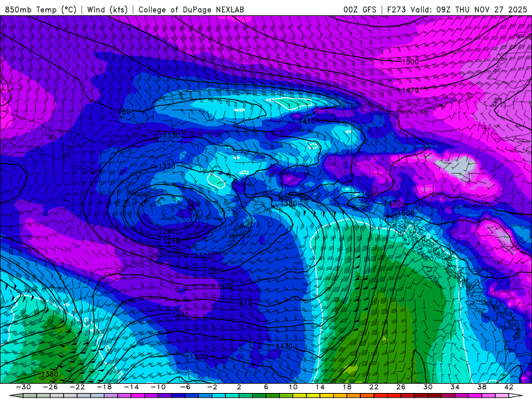Select the 6 value on the temperature scale

click(x=266, y=387)
